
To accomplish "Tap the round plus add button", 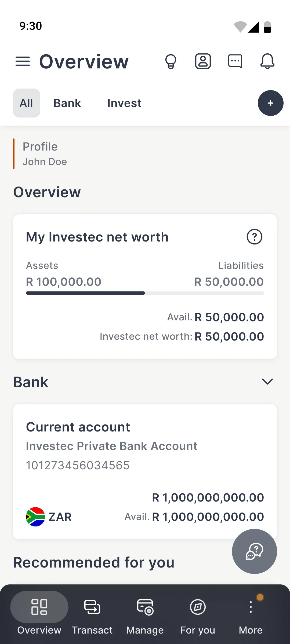I will [x=270, y=103].
